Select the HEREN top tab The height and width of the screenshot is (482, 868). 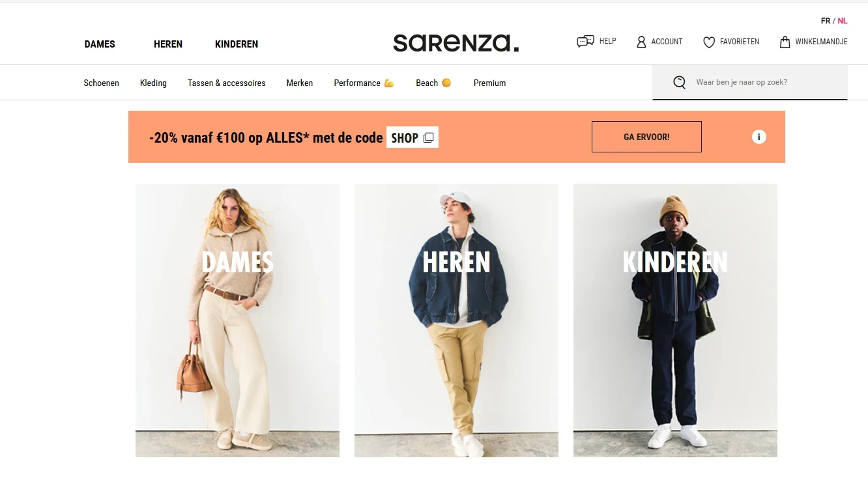[168, 44]
